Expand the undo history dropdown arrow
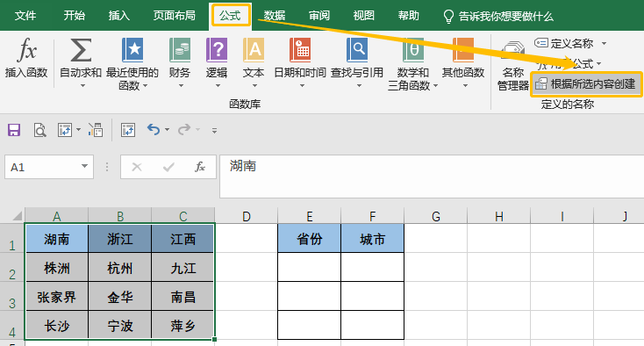The image size is (644, 346). click(167, 130)
